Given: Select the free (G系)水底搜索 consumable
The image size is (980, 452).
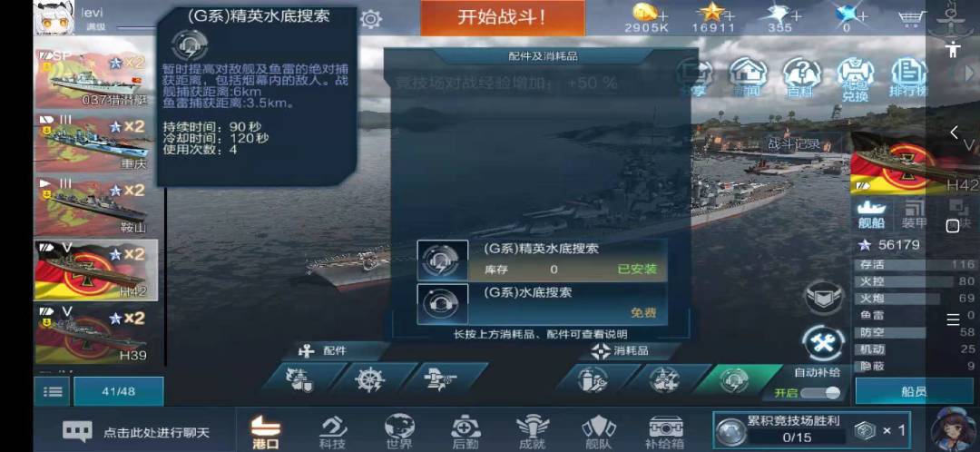Looking at the screenshot, I should click(x=542, y=304).
